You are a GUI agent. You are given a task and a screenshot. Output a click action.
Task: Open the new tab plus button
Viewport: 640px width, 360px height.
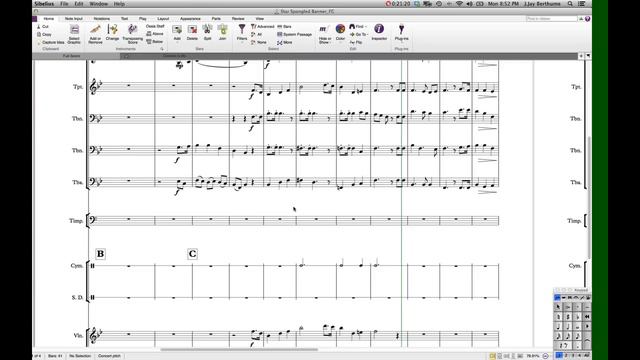[581, 56]
